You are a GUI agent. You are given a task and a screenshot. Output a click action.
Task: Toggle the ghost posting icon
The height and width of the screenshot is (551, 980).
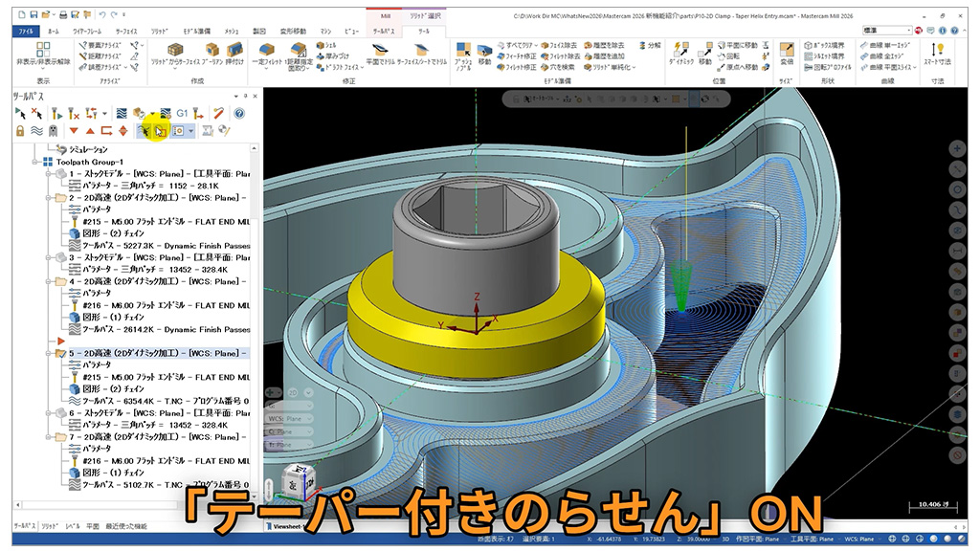tap(54, 130)
